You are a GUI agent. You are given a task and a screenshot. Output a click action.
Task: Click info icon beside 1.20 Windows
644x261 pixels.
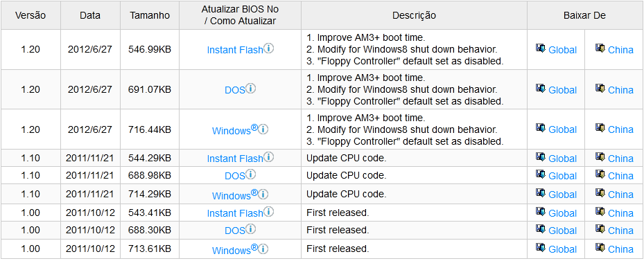tap(263, 129)
